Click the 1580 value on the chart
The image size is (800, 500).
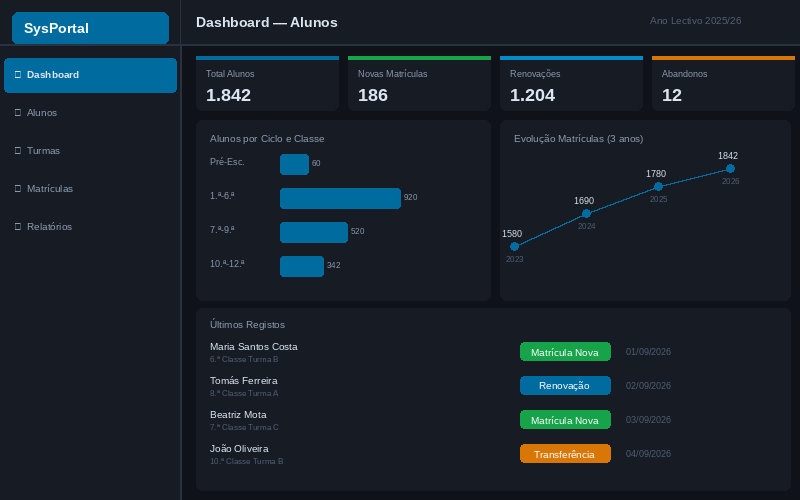point(512,234)
